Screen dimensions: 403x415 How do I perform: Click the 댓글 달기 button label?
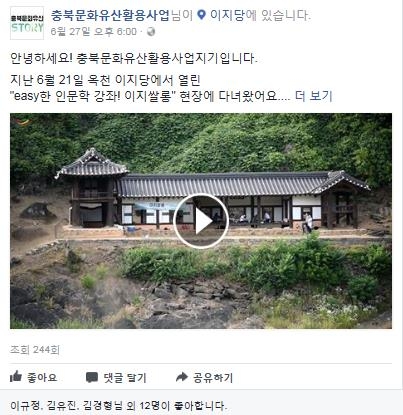[125, 377]
